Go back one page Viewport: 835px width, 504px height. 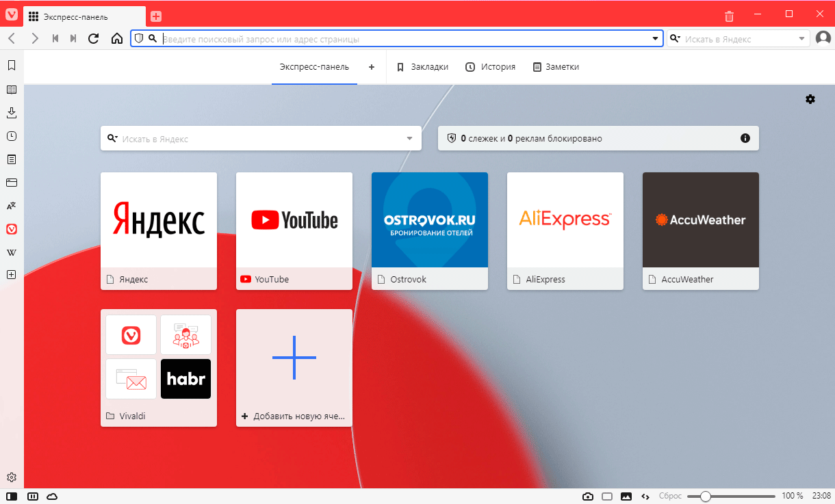coord(12,39)
